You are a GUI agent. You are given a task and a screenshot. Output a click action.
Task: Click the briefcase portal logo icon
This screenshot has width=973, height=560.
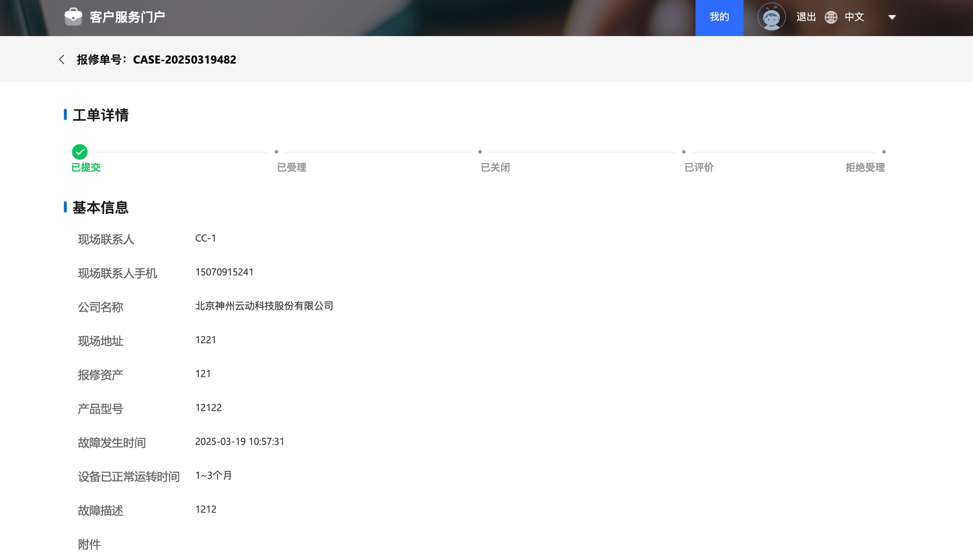tap(73, 17)
